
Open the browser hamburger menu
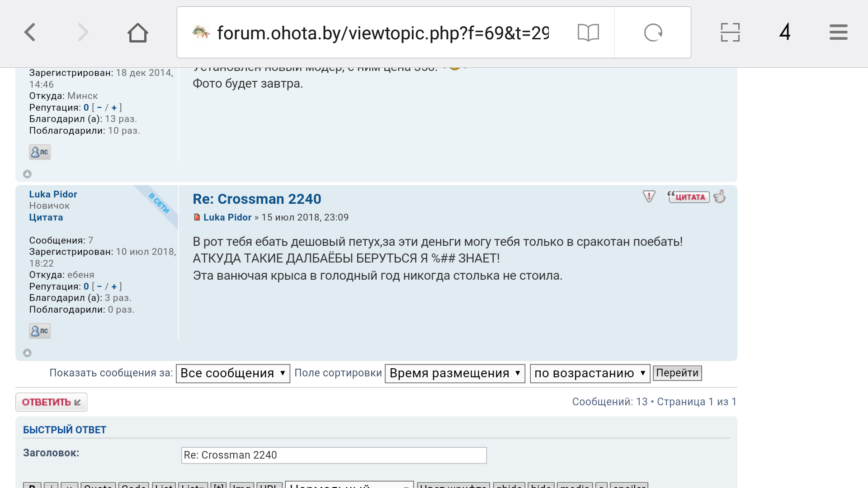tap(838, 33)
